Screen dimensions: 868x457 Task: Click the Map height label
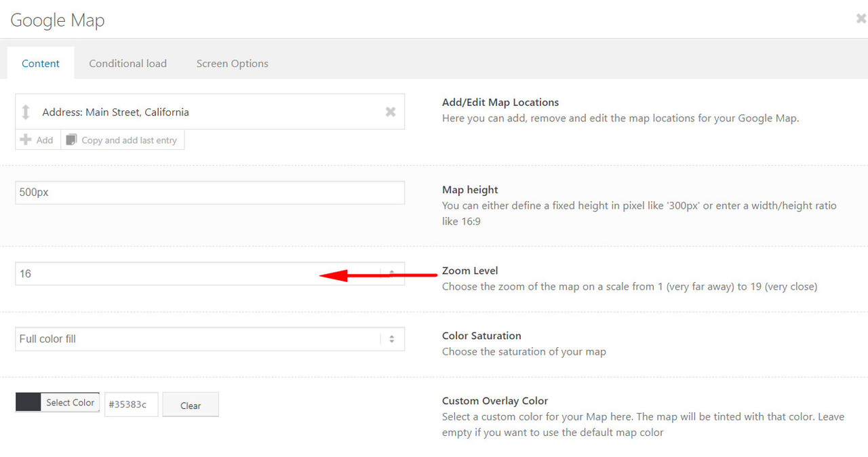tap(470, 190)
